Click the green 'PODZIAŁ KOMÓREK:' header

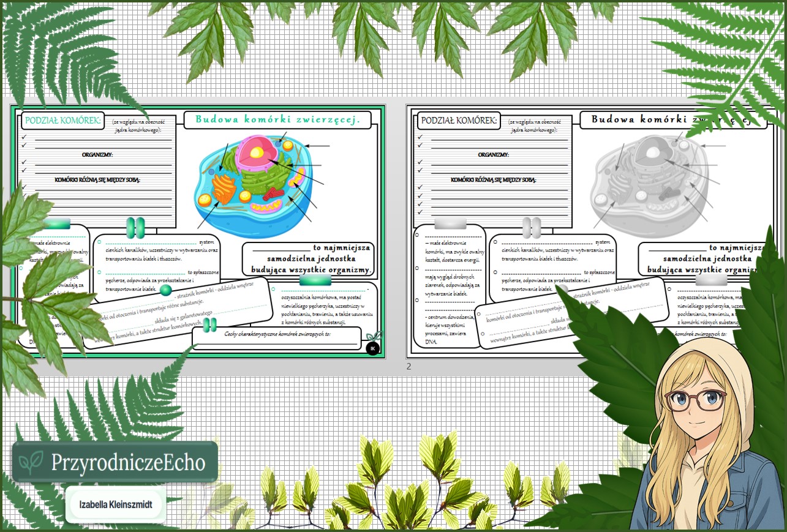pyautogui.click(x=61, y=121)
